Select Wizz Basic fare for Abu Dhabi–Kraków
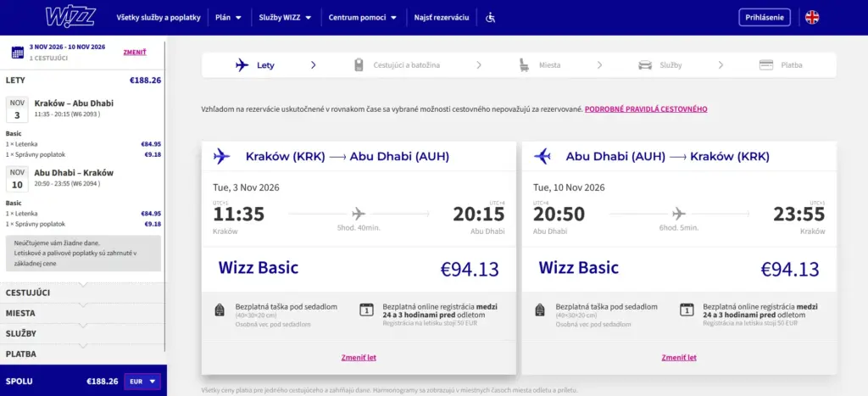The image size is (868, 396). point(679,269)
